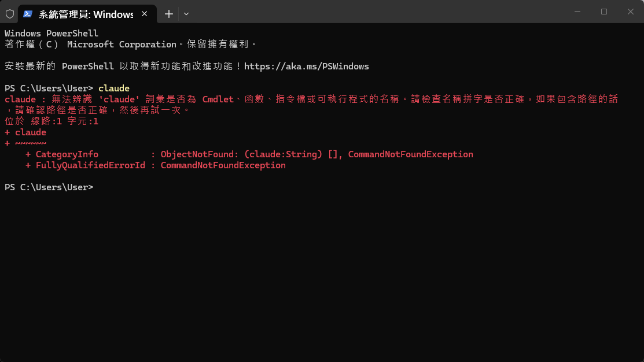Click the PowerShell icon on the tab

pos(28,14)
